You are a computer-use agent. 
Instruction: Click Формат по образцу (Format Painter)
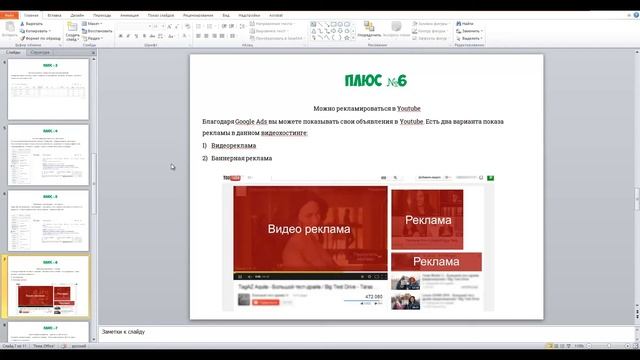tap(40, 38)
